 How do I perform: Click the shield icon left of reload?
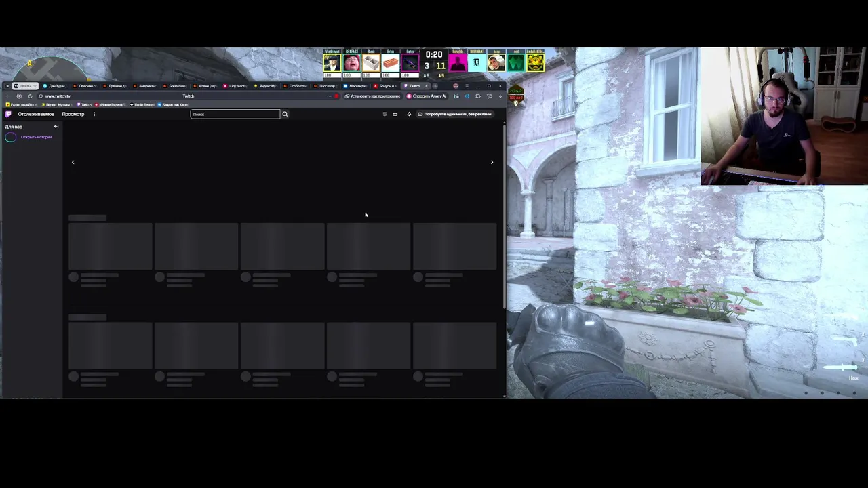(x=19, y=96)
